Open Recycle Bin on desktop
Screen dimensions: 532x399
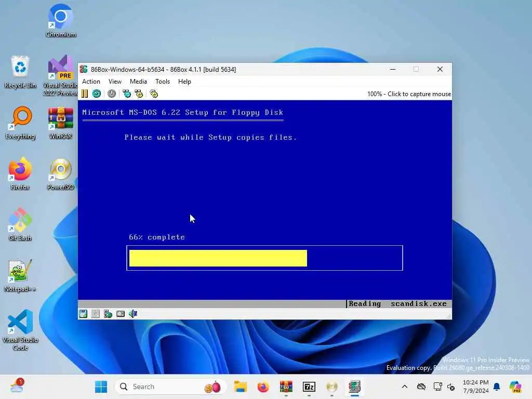click(20, 72)
